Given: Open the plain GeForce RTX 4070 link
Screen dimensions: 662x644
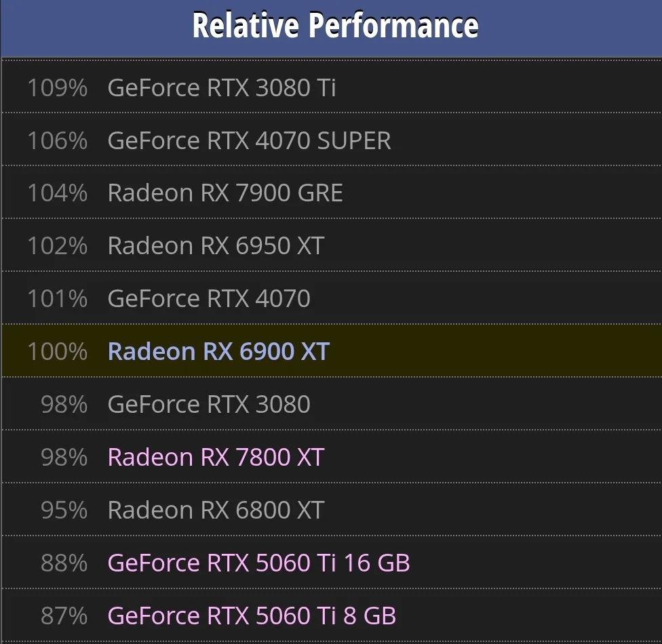Looking at the screenshot, I should [x=209, y=298].
